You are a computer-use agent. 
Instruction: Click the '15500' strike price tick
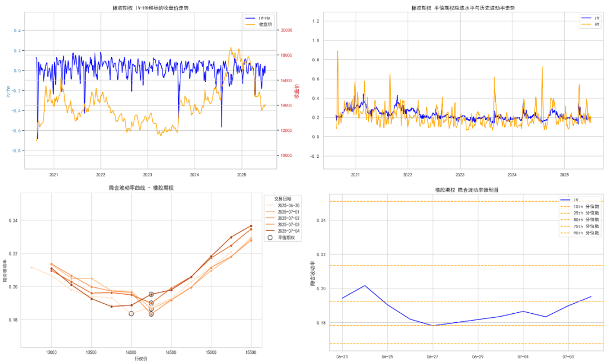pyautogui.click(x=251, y=353)
